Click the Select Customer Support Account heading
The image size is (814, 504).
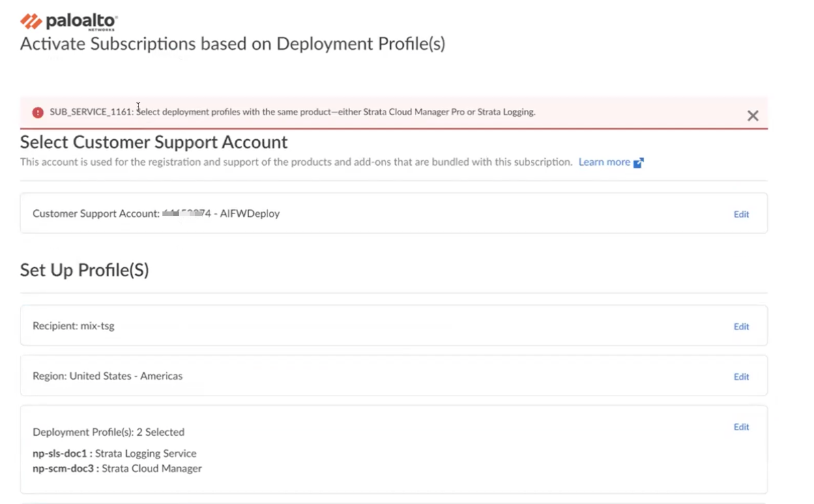pyautogui.click(x=154, y=142)
